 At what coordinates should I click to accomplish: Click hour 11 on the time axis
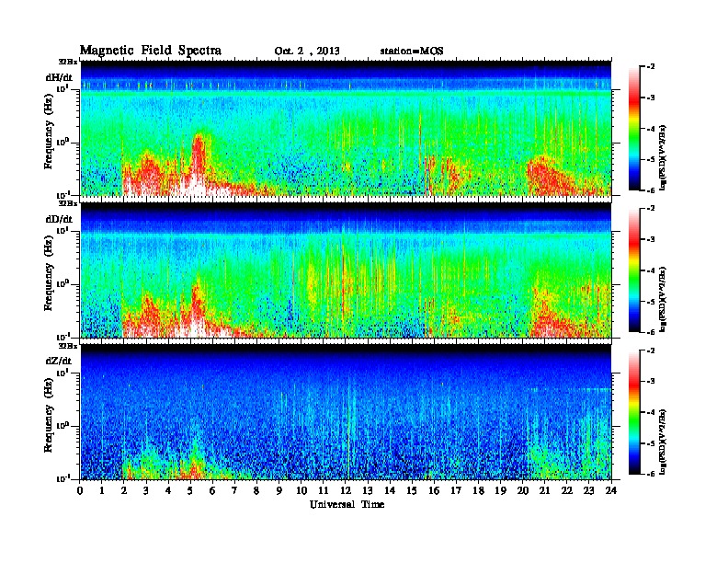coord(324,491)
